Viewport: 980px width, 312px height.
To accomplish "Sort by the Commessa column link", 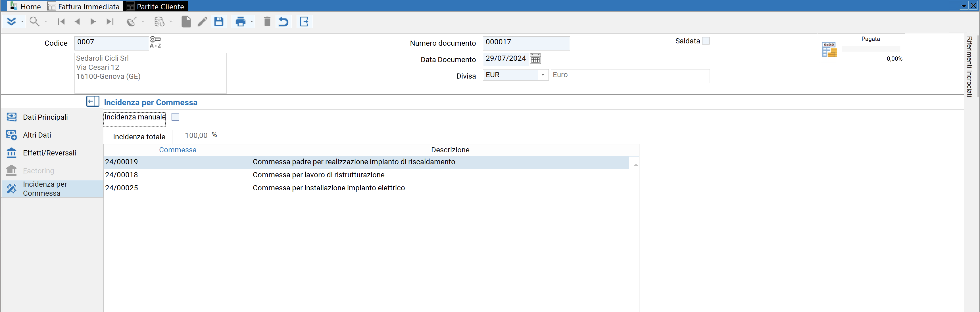I will (x=178, y=150).
